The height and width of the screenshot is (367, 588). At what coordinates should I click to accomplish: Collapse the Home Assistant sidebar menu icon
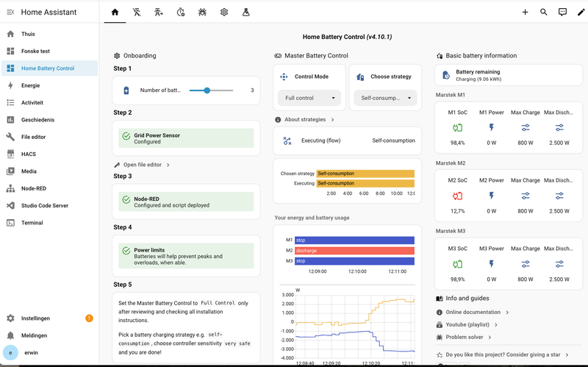click(x=10, y=13)
